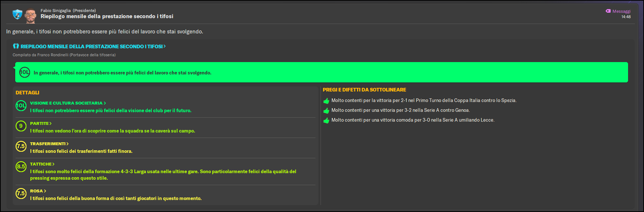Open the Partite section link
Viewport: 644px width, 212px height.
41,123
